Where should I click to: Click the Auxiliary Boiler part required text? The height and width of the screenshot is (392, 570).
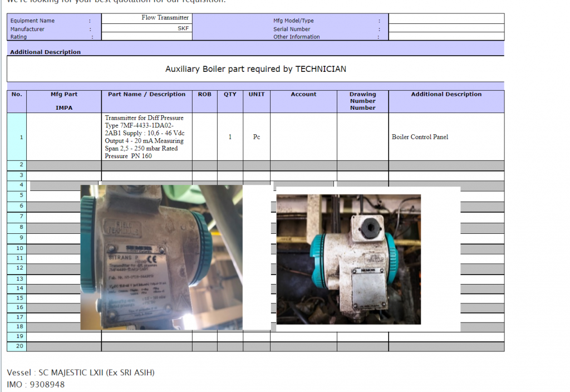(255, 69)
